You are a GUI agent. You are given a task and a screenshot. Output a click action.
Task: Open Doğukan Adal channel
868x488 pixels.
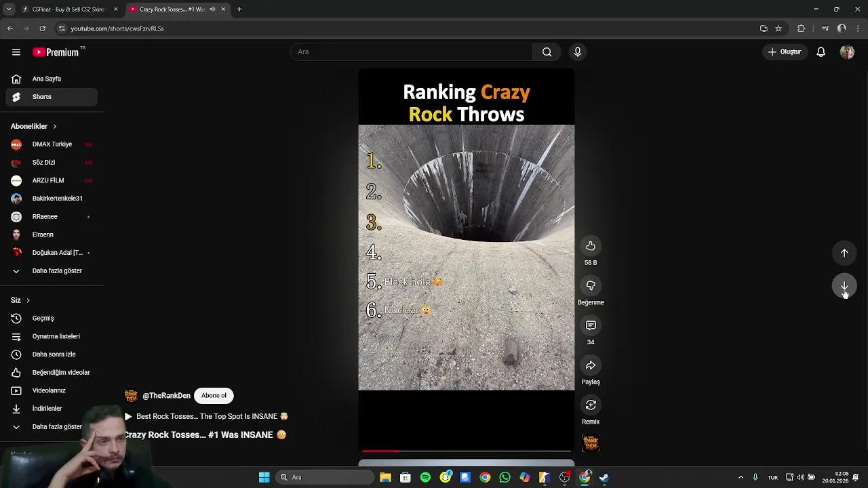(x=52, y=253)
